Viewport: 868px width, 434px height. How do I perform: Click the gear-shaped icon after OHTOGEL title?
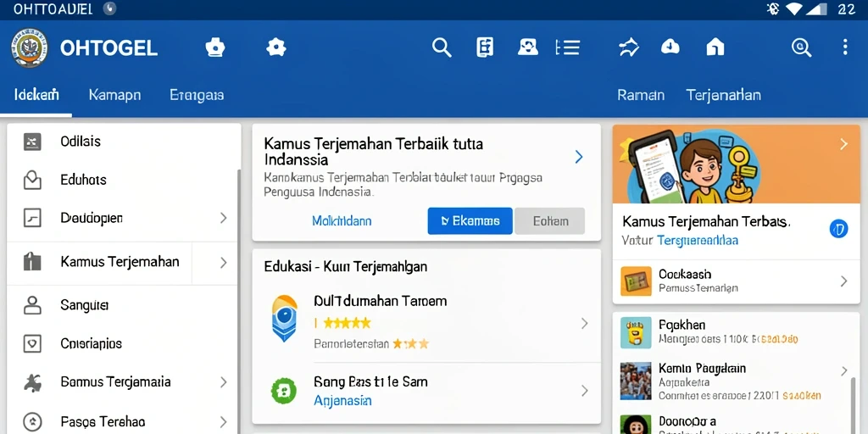(275, 47)
